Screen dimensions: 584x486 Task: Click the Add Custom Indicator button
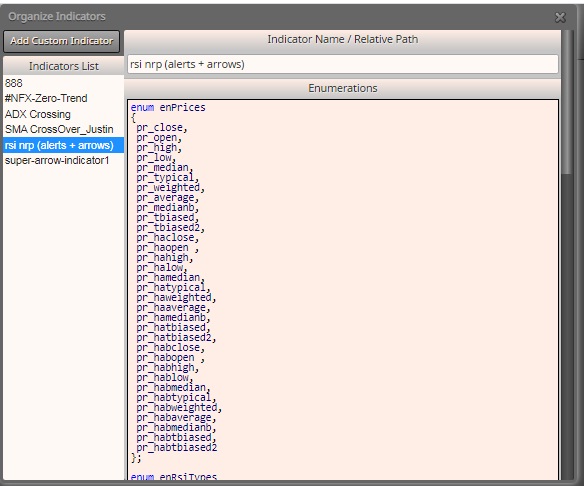pyautogui.click(x=61, y=41)
